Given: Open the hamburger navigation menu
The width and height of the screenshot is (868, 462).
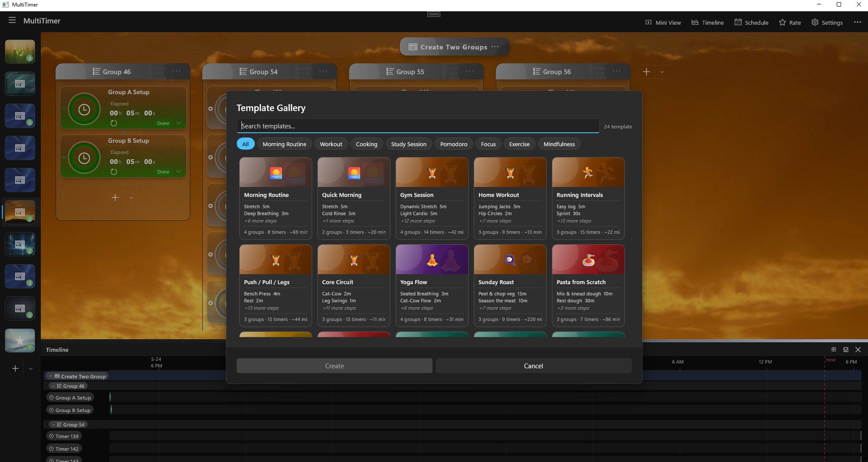Looking at the screenshot, I should 12,20.
